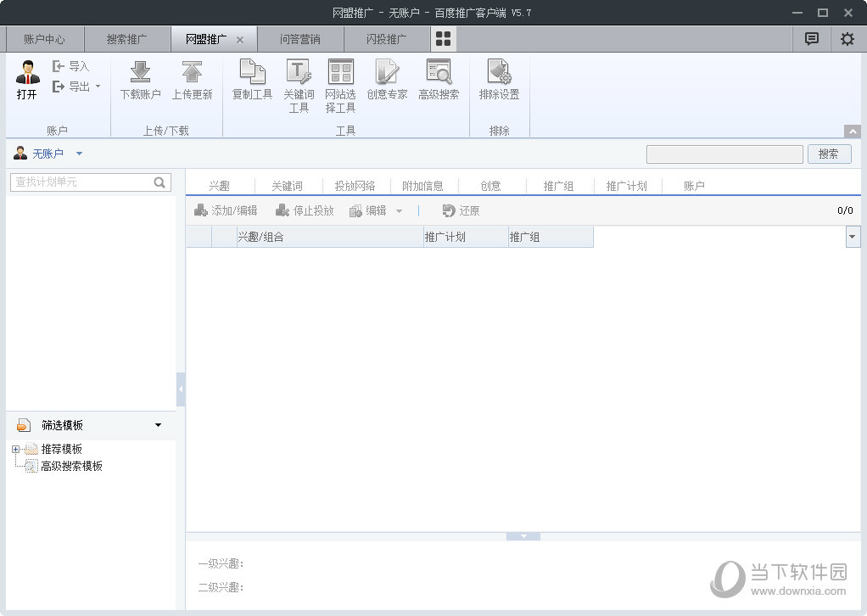Click the 导入 import button
Screen dimensions: 867x616
click(71, 66)
